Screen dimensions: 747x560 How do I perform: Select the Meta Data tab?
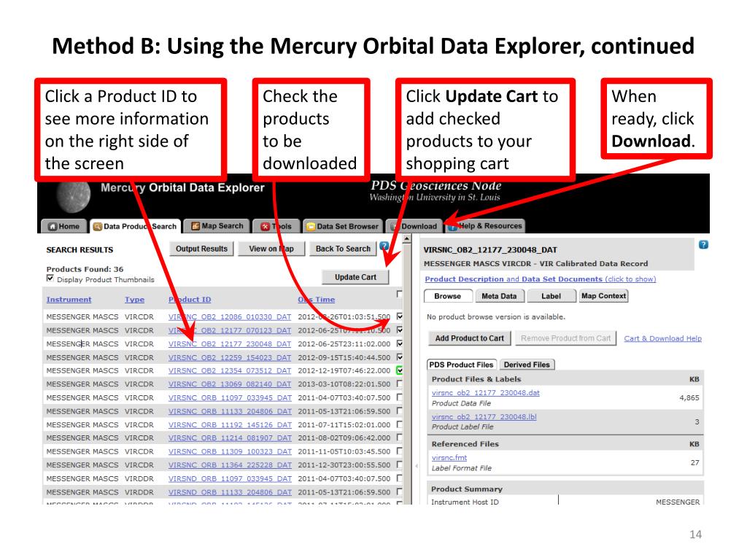(x=499, y=296)
